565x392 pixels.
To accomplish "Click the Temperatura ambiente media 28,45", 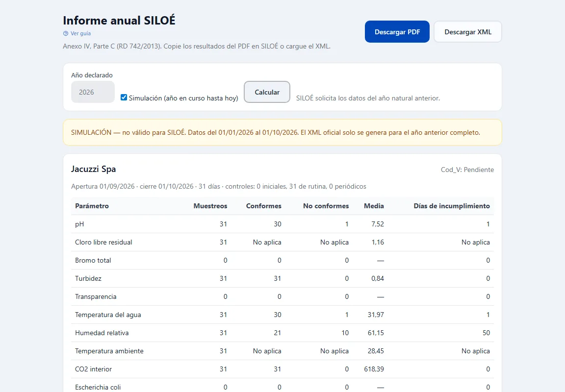I will click(x=376, y=351).
